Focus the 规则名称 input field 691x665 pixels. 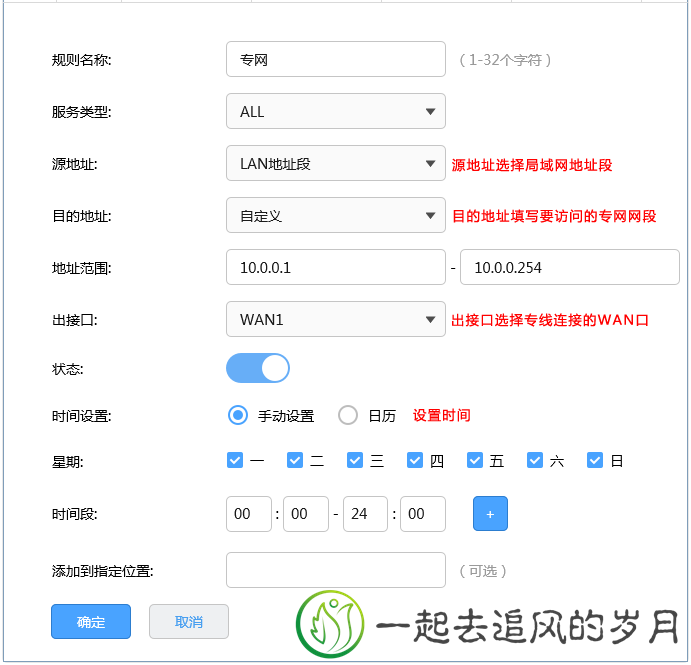pos(335,59)
